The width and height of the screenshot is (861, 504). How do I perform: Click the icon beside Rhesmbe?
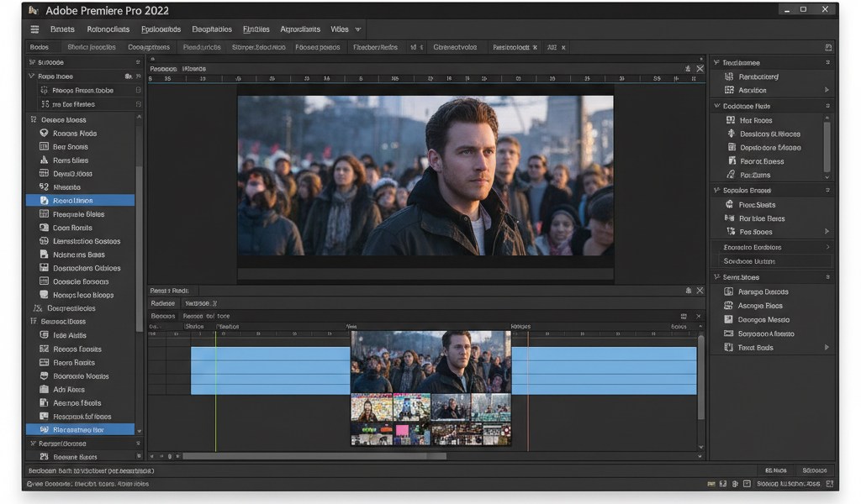[44, 187]
